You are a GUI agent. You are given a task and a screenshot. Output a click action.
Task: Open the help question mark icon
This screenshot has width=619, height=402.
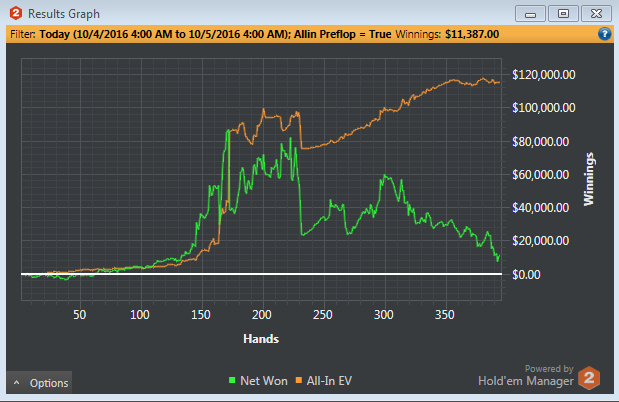click(x=604, y=34)
